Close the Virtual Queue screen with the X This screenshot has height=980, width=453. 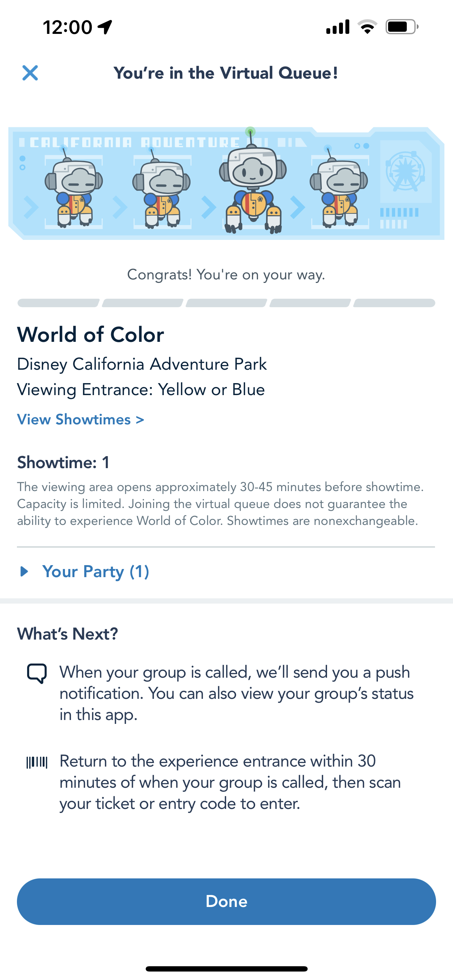click(30, 73)
